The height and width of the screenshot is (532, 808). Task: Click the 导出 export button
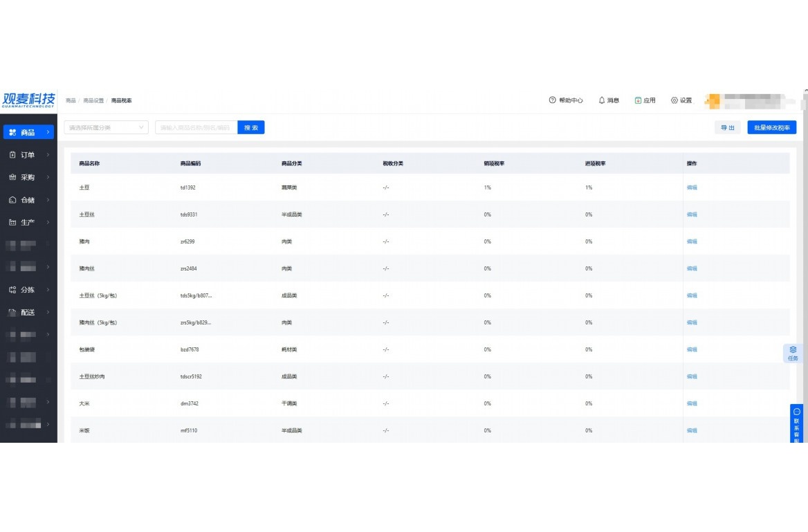click(728, 127)
